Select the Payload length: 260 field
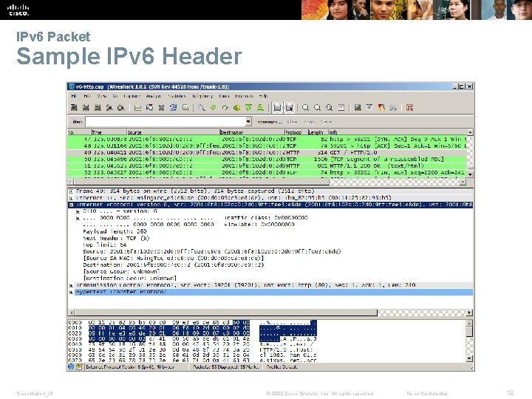532x399 pixels. (115, 231)
